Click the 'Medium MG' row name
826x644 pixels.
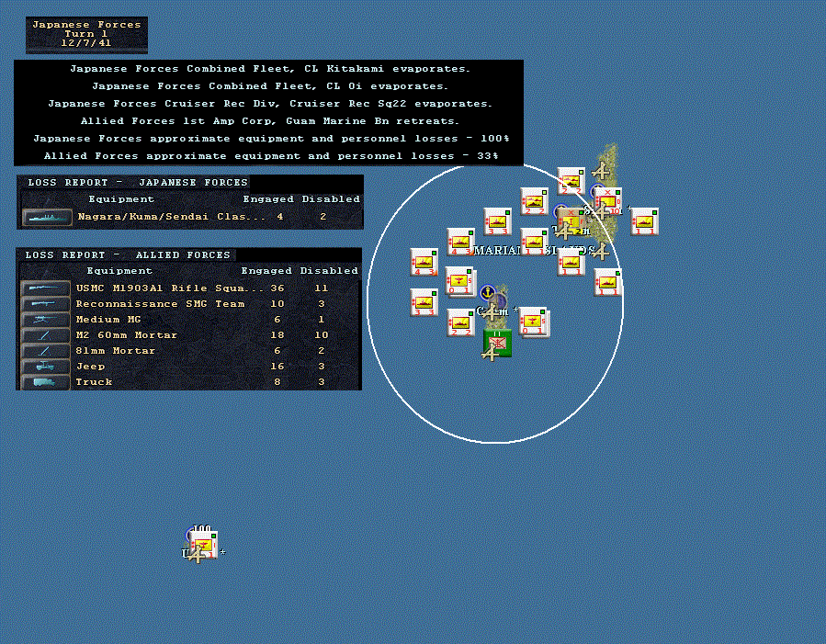[108, 320]
